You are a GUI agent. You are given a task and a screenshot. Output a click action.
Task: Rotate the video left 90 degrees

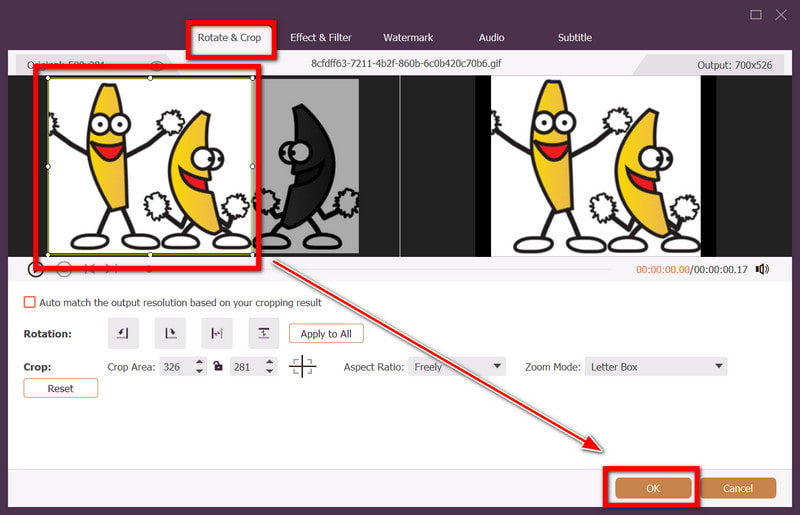tap(122, 333)
